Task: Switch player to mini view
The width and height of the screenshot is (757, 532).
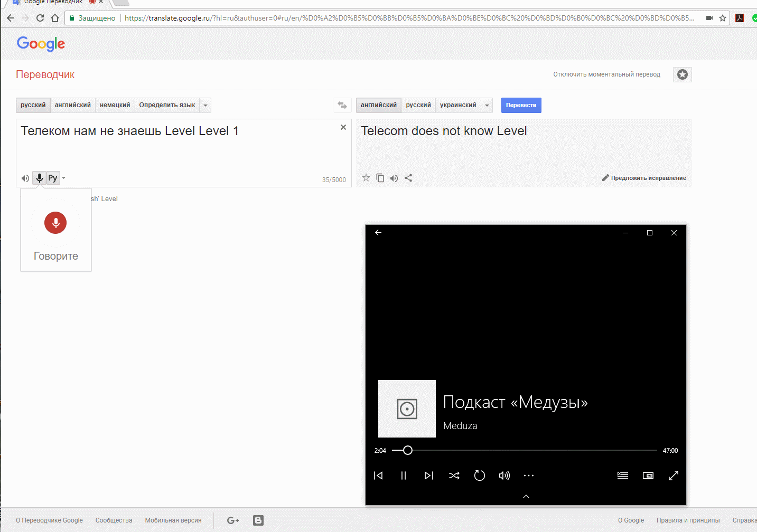Action: (x=648, y=476)
